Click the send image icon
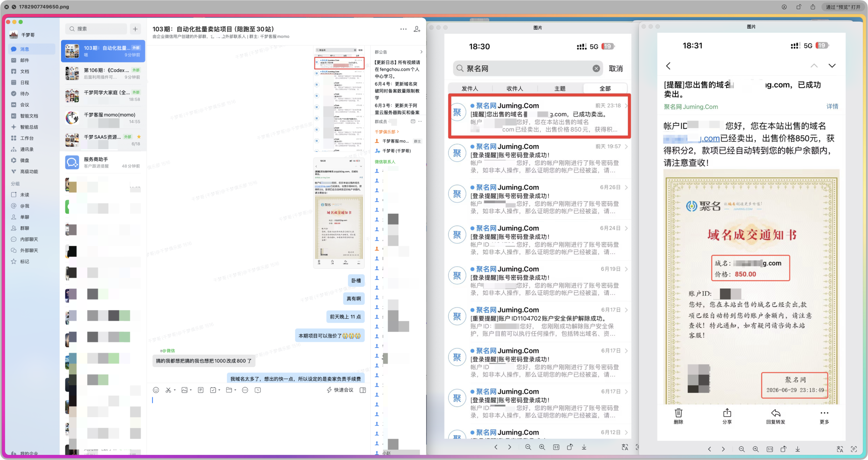The width and height of the screenshot is (868, 460). pos(184,390)
